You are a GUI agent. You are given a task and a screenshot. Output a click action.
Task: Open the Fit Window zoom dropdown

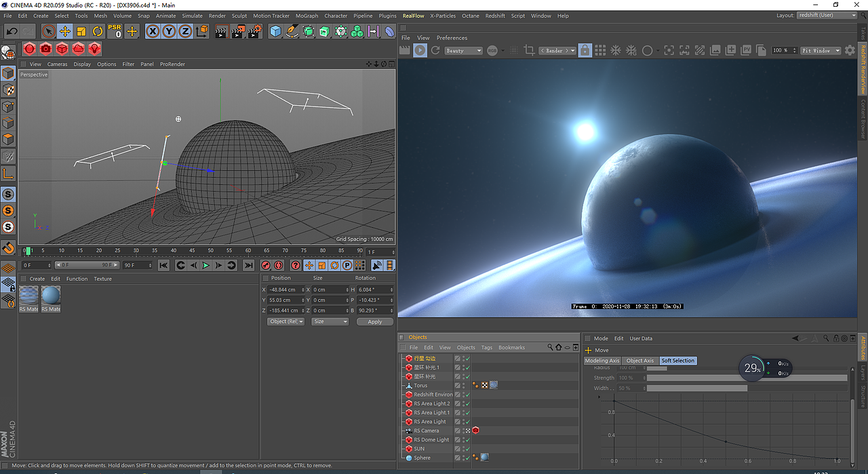(821, 51)
